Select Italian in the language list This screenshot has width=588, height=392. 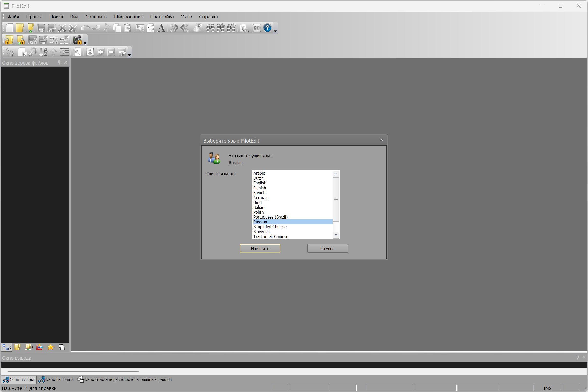tap(292, 207)
